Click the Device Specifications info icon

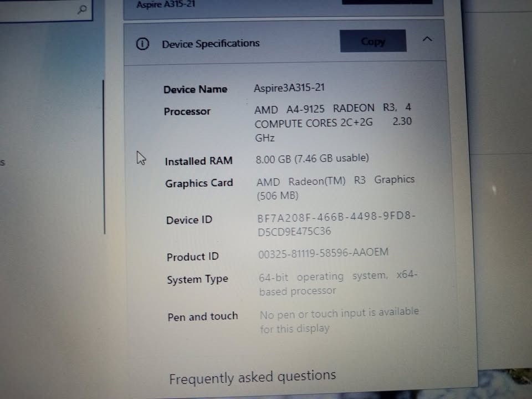[x=142, y=44]
